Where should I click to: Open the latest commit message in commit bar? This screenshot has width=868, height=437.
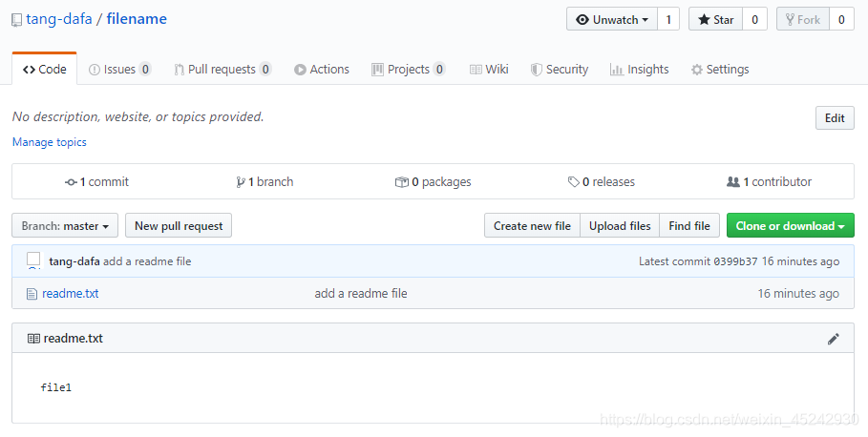point(147,261)
